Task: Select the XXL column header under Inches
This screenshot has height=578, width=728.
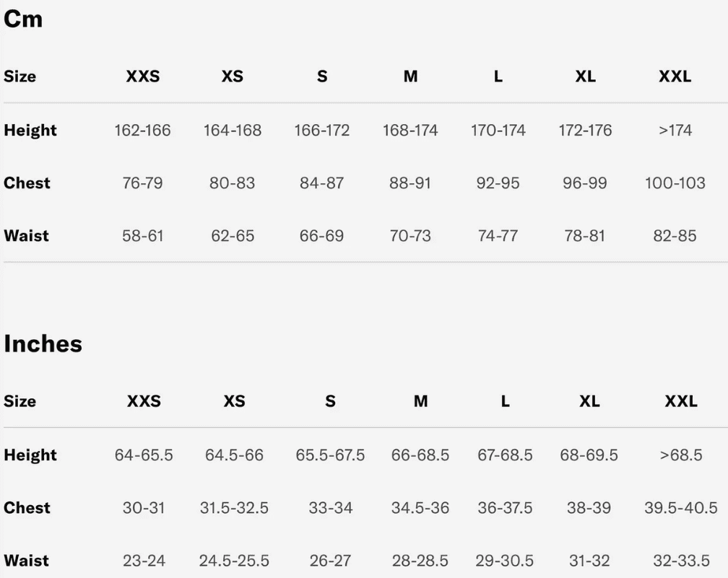Action: click(681, 401)
